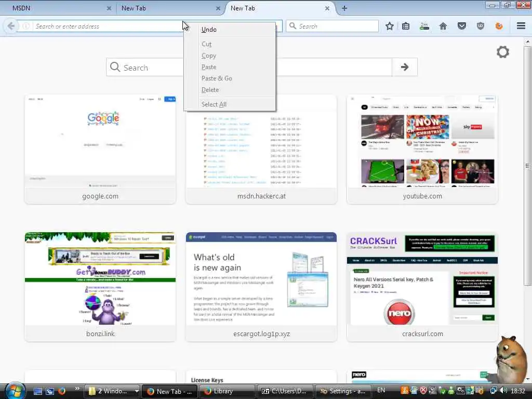
Task: Choose Delete in the context menu
Action: [229, 90]
